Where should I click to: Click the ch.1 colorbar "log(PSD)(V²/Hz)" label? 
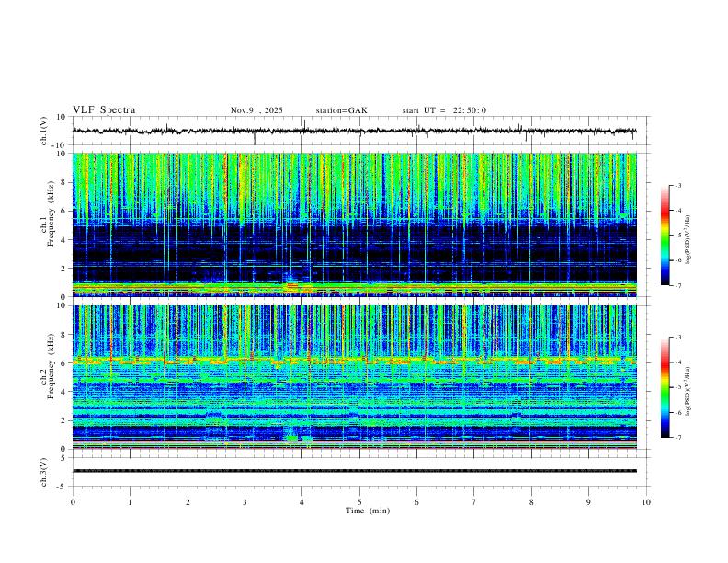click(688, 239)
